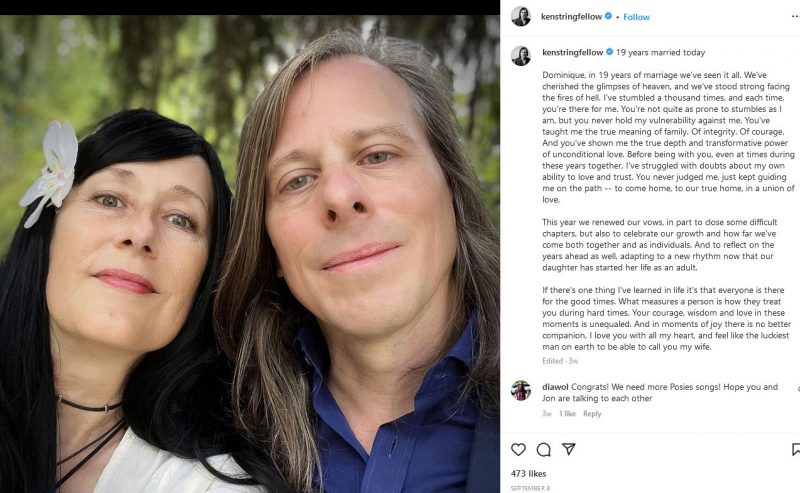The height and width of the screenshot is (493, 800).
Task: Click kenstringfellow avatar beside the caption
Action: 521,56
